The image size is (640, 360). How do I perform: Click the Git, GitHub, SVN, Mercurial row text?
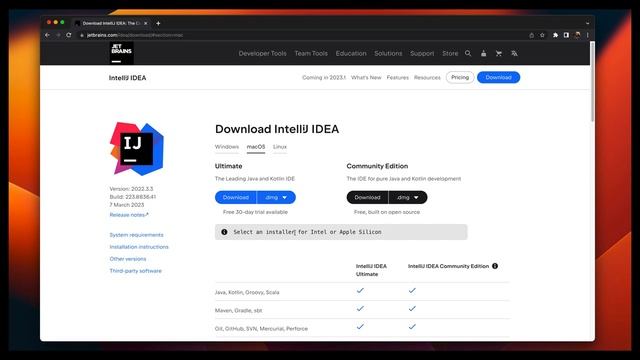(x=261, y=329)
